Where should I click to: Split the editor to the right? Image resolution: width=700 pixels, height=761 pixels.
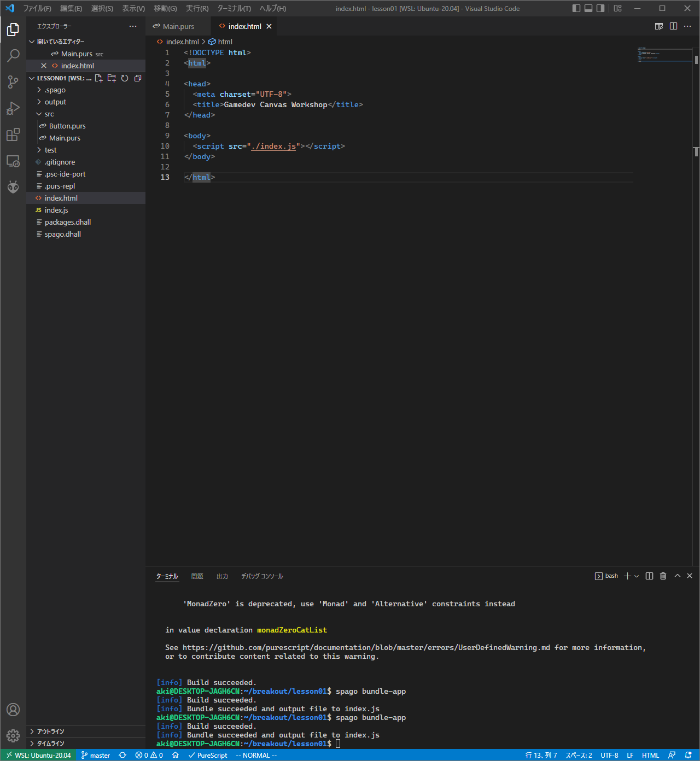pyautogui.click(x=673, y=26)
